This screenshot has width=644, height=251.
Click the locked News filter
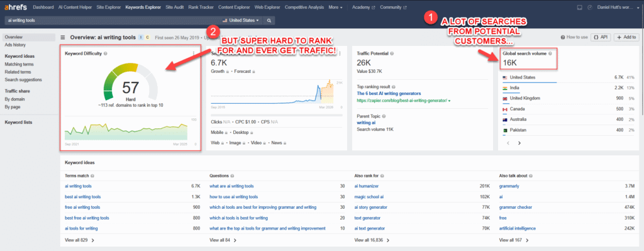pos(279,143)
